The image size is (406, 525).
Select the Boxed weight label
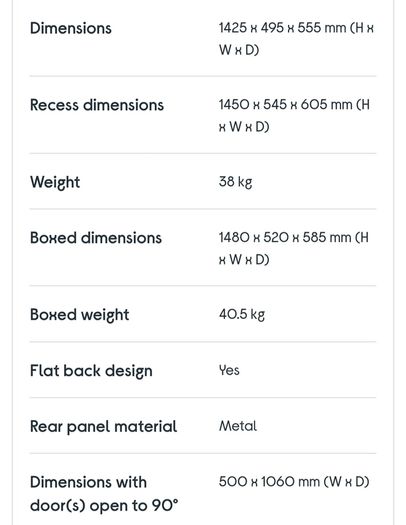[79, 315]
